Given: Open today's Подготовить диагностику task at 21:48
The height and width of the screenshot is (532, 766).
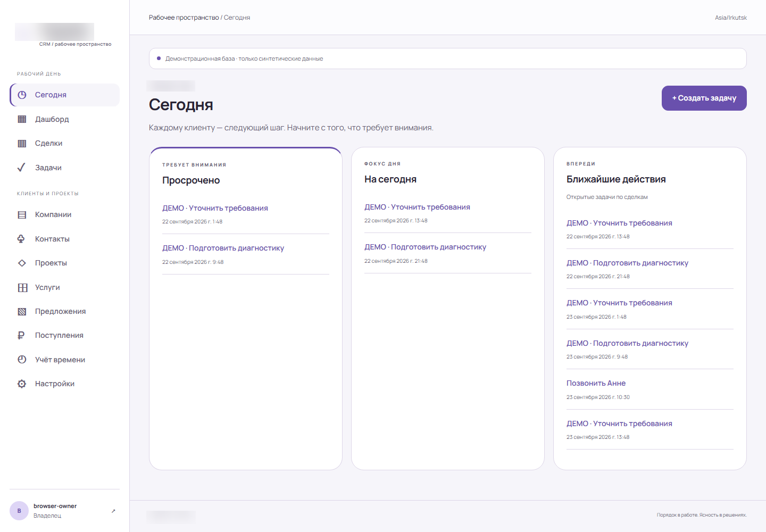Looking at the screenshot, I should (x=425, y=247).
